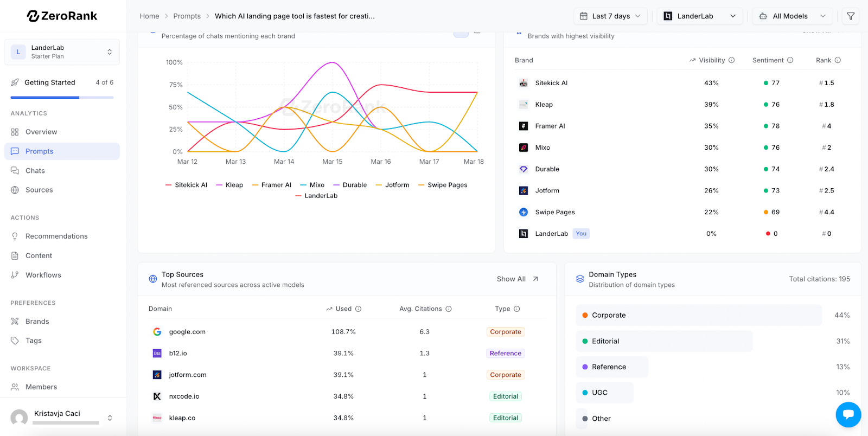
Task: Click the Visibility info icon
Action: pyautogui.click(x=731, y=60)
